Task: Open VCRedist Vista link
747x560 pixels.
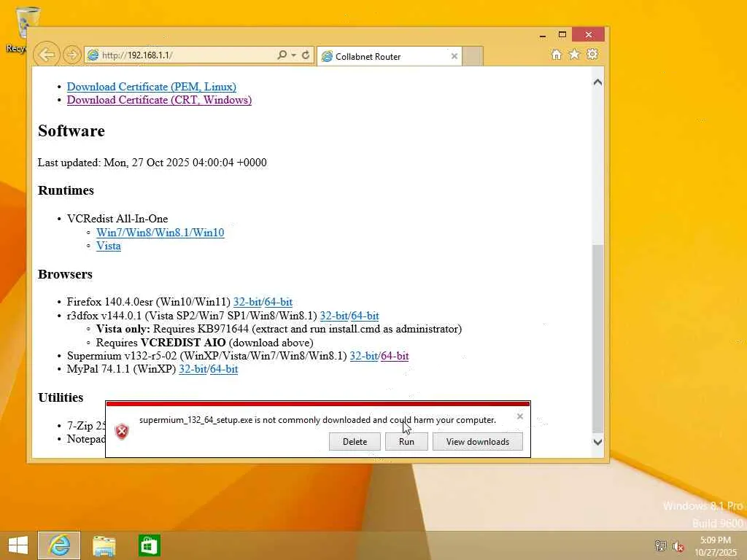Action: (109, 246)
